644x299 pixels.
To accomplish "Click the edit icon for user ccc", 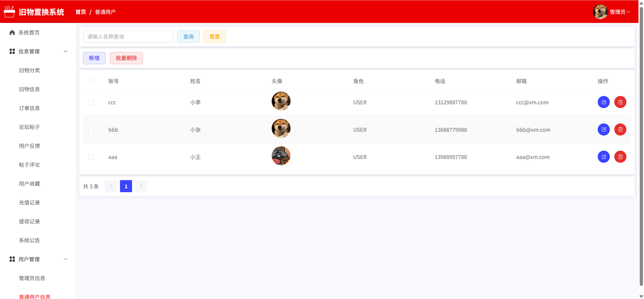I will coord(603,102).
